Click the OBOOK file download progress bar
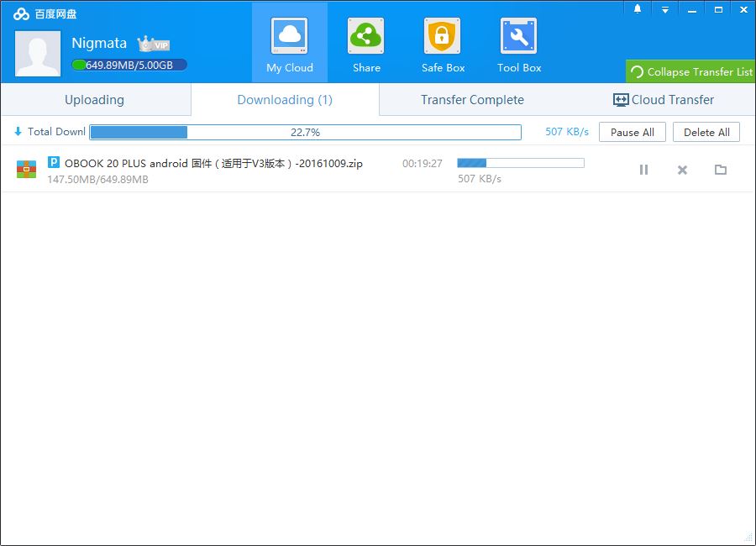Screen dimensions: 756x546 521,163
